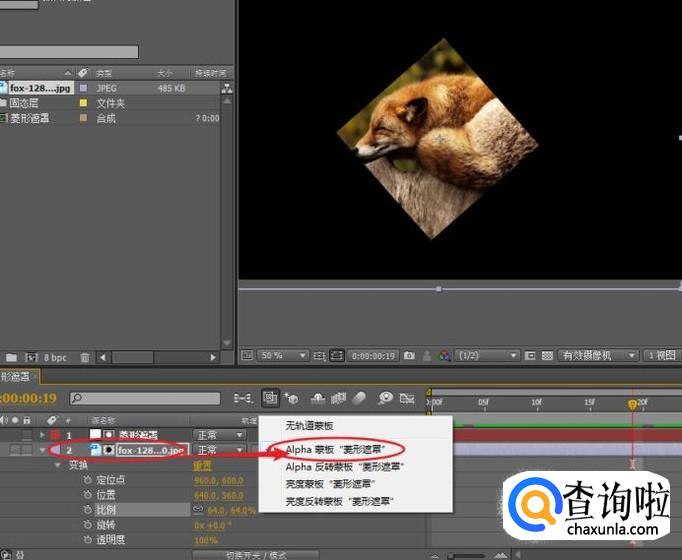
Task: Click the new composition icon in Project panel
Action: pos(31,357)
